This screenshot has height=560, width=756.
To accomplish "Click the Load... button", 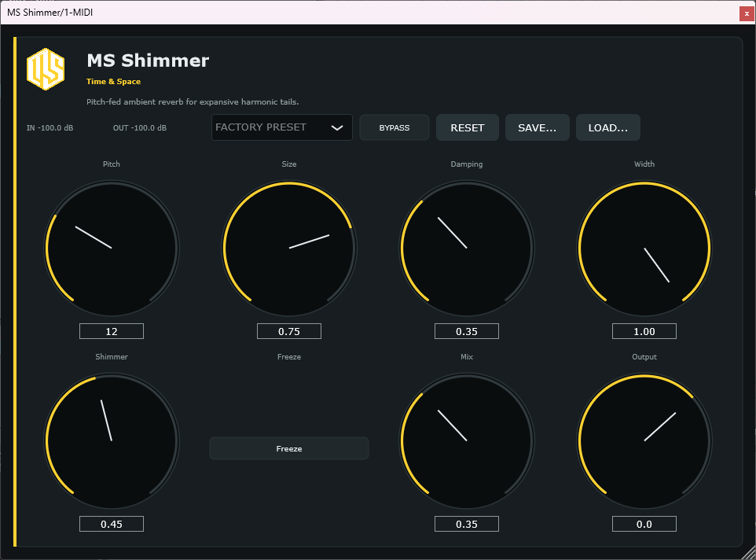I will (x=608, y=127).
